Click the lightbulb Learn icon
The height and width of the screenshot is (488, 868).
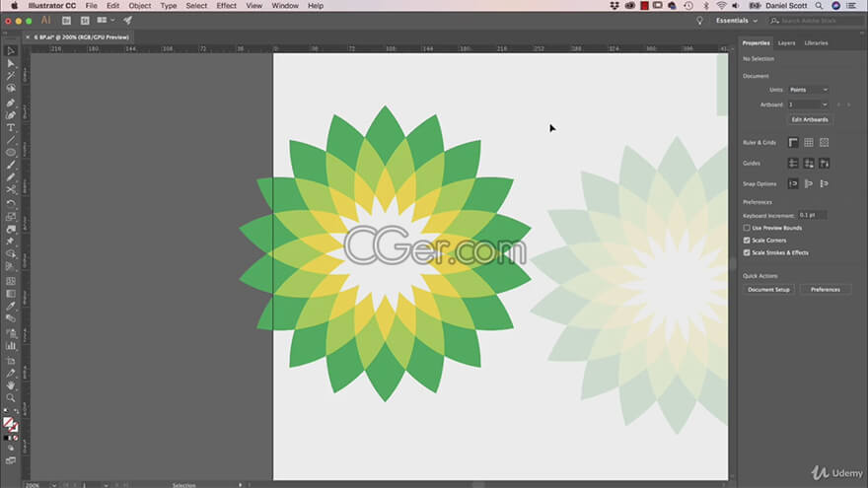pos(699,21)
